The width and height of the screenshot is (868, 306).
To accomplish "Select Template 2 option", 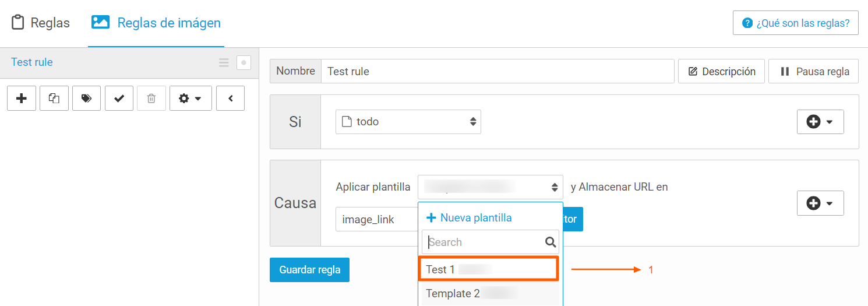I will (x=491, y=294).
